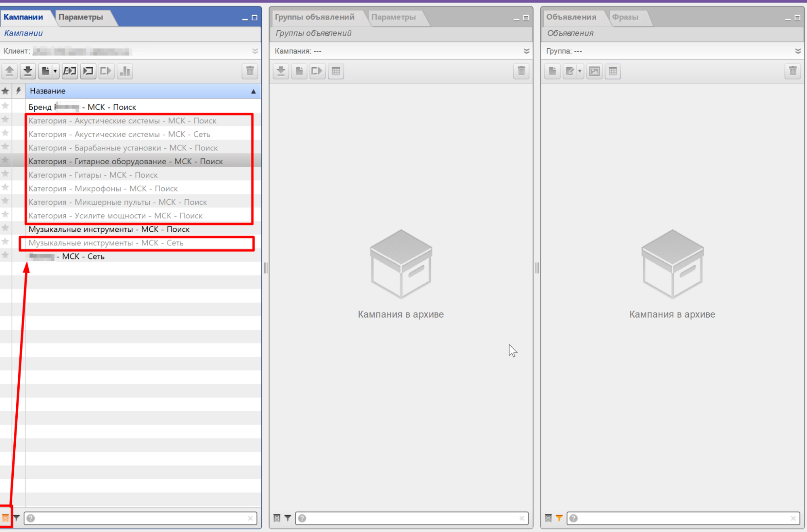Screen dimensions: 807x532
Task: Switch to Параметры tab in Campaigns panel
Action: [81, 17]
